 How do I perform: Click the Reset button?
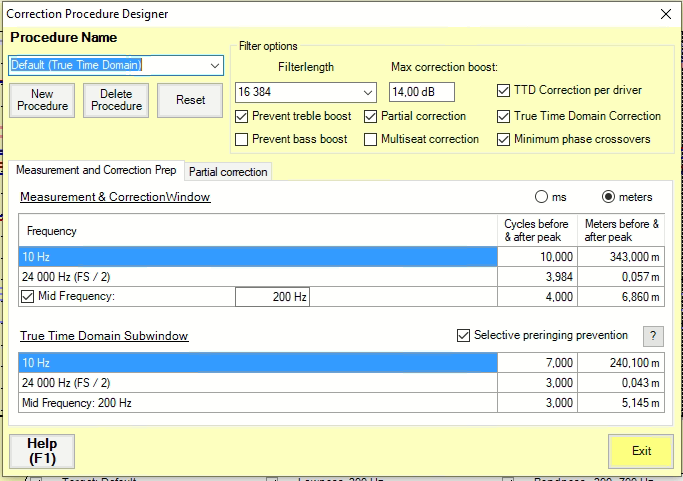(x=190, y=100)
